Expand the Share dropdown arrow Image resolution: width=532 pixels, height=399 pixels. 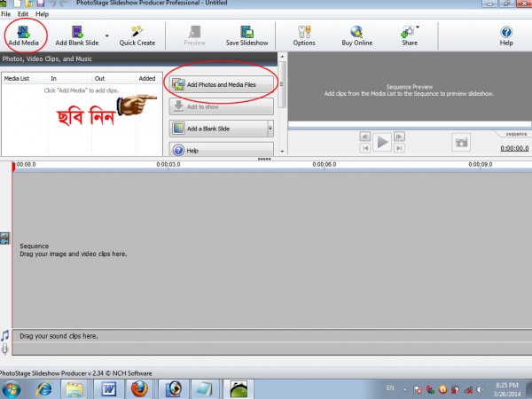point(418,27)
